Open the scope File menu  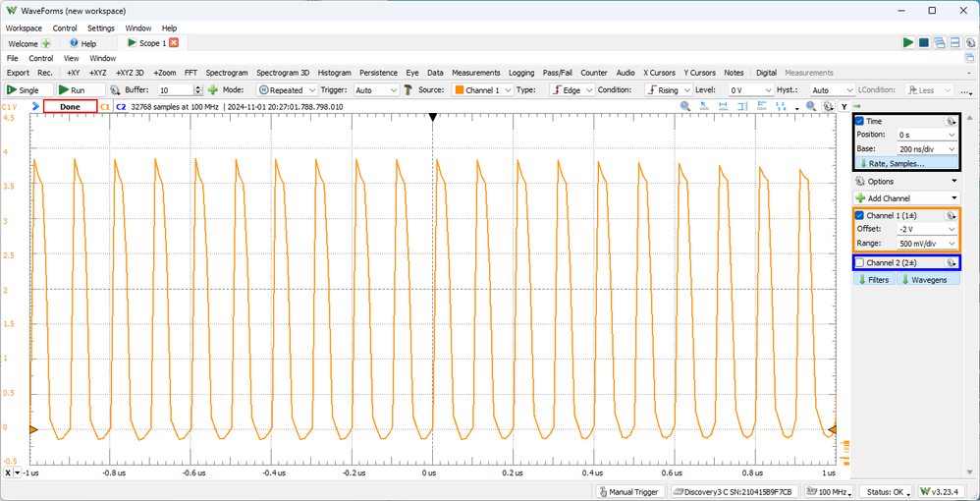pos(12,58)
